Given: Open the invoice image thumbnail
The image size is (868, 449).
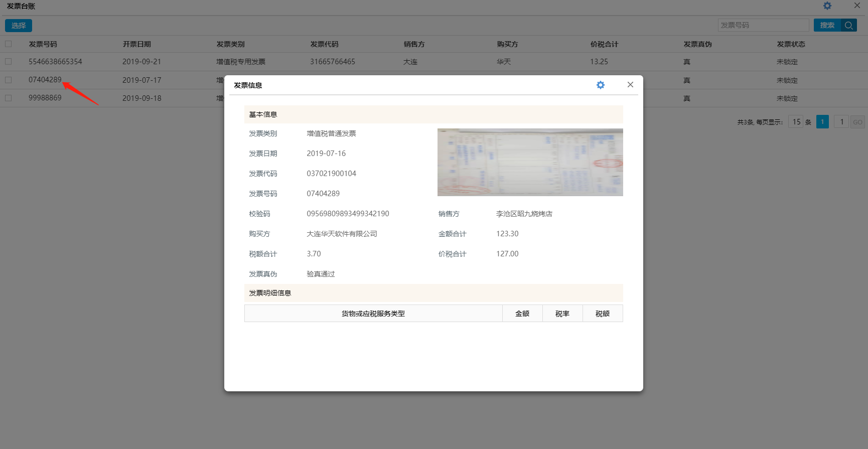Looking at the screenshot, I should (x=530, y=162).
